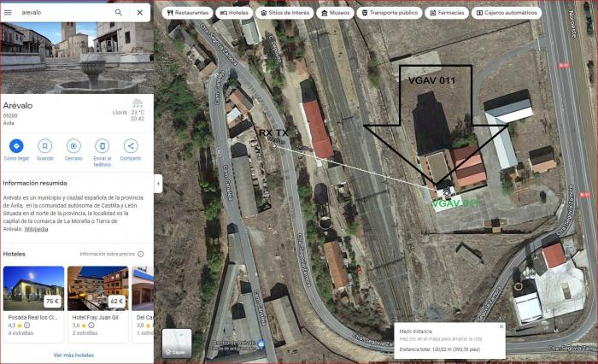Select the Hoteles filter chip
Image resolution: width=598 pixels, height=364 pixels.
point(234,13)
